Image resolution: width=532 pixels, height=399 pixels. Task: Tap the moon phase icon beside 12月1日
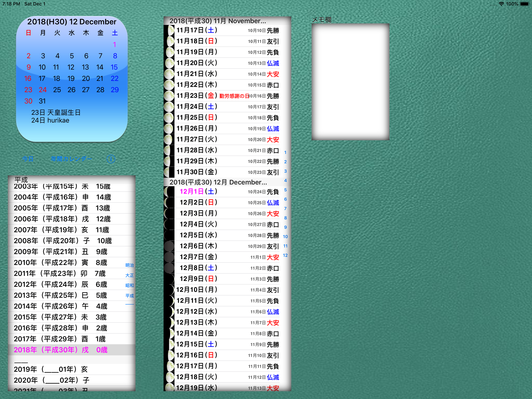(x=169, y=192)
